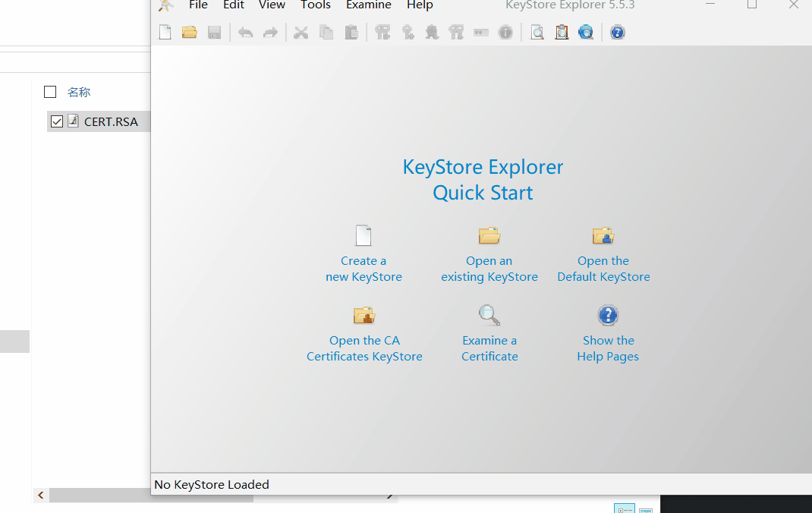Click the Examine File magnifier toolbar icon
This screenshot has height=513, width=812.
pos(537,33)
